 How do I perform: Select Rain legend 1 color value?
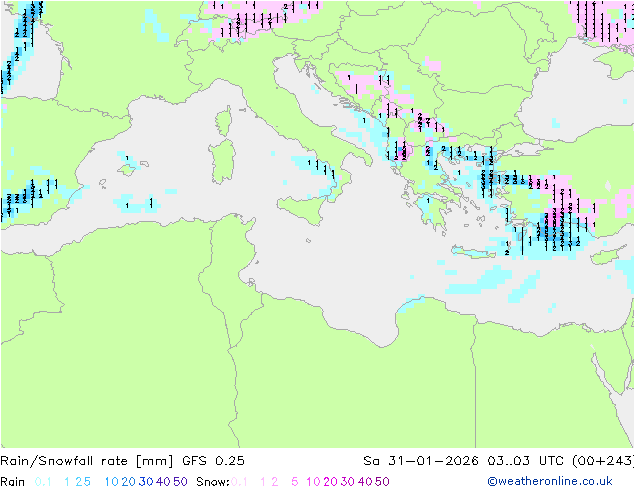click(x=67, y=482)
